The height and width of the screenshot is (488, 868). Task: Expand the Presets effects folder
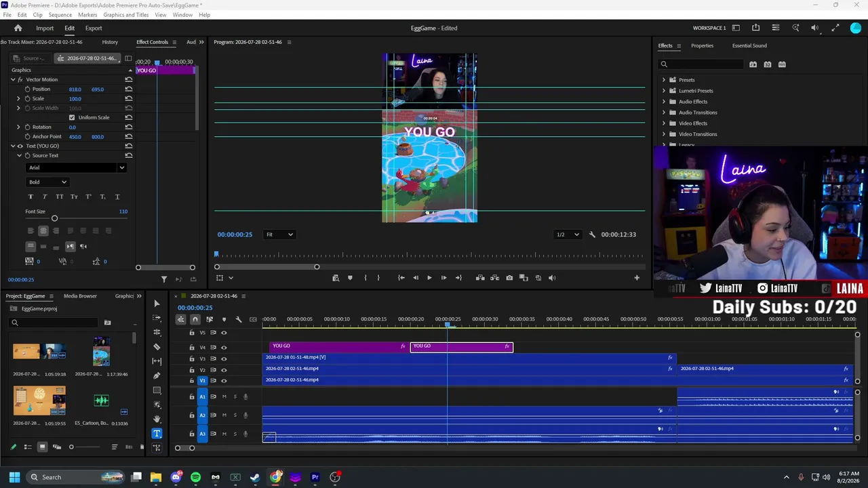click(x=664, y=80)
